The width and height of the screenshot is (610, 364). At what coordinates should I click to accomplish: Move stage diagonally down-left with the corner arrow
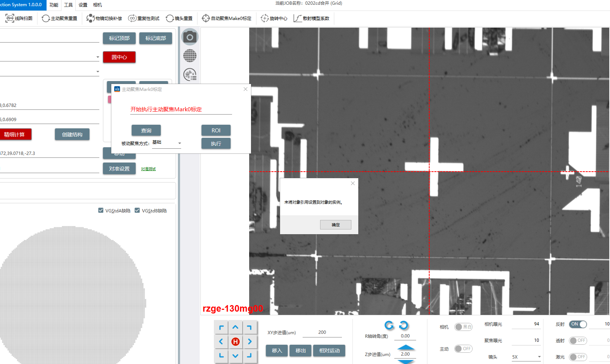[221, 355]
